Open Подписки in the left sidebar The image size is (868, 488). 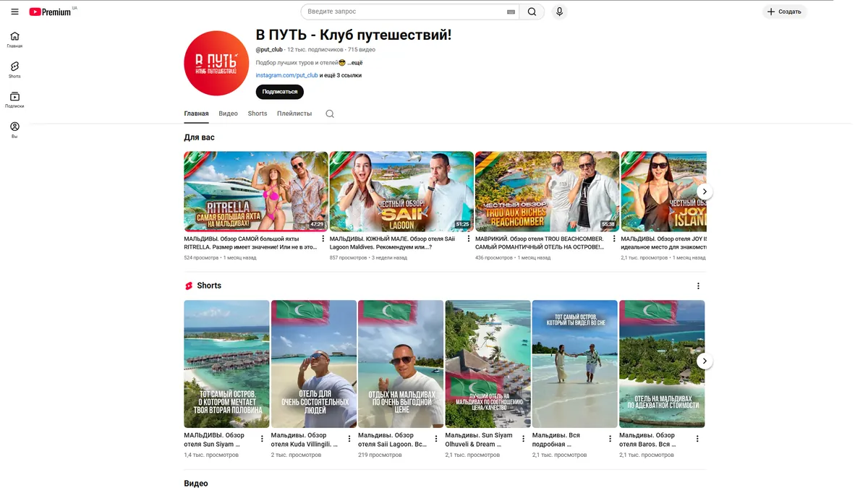pyautogui.click(x=14, y=100)
